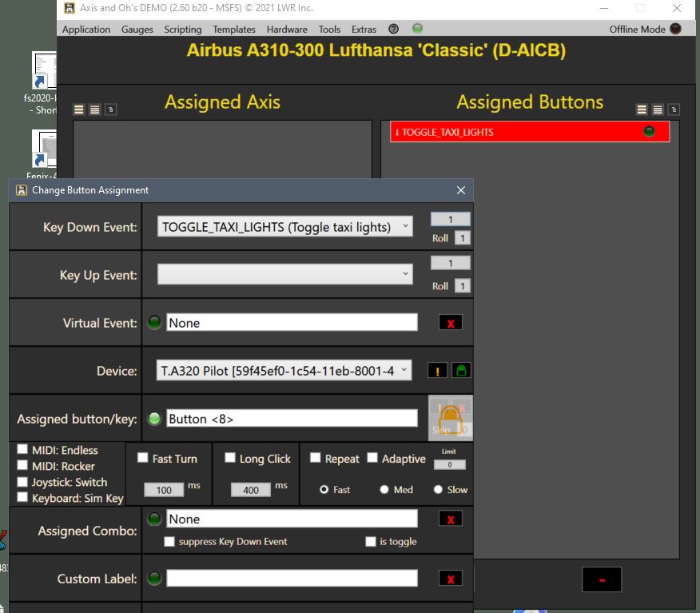
Task: Select the Med repeat speed
Action: point(384,490)
